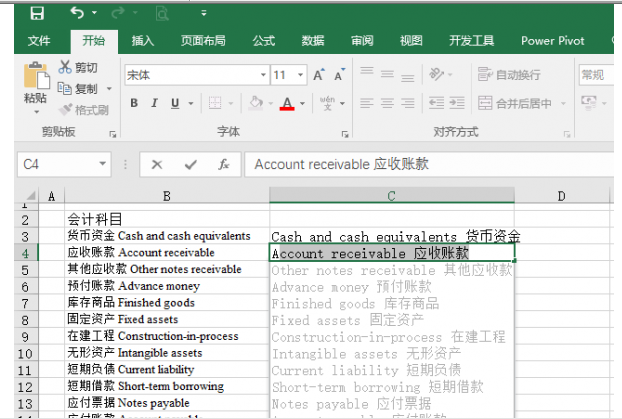Toggle 自动换行 wrap text
The image size is (622, 419).
[509, 74]
